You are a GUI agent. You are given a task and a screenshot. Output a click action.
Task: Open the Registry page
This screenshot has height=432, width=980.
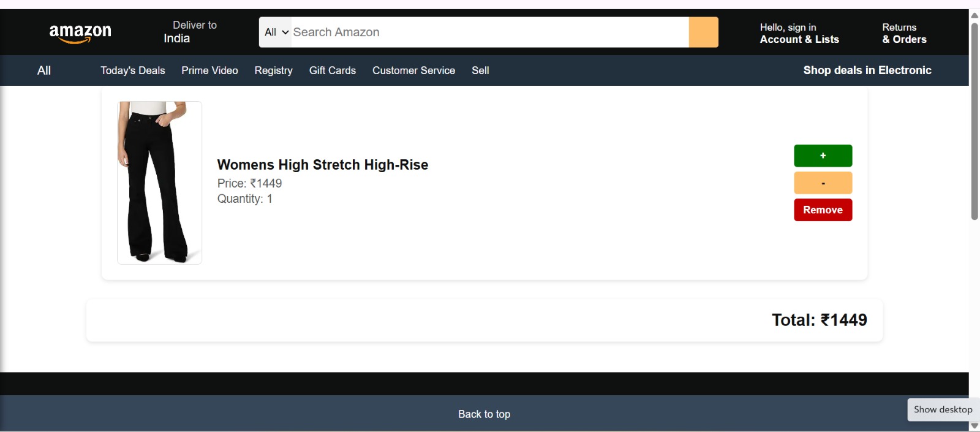click(273, 70)
